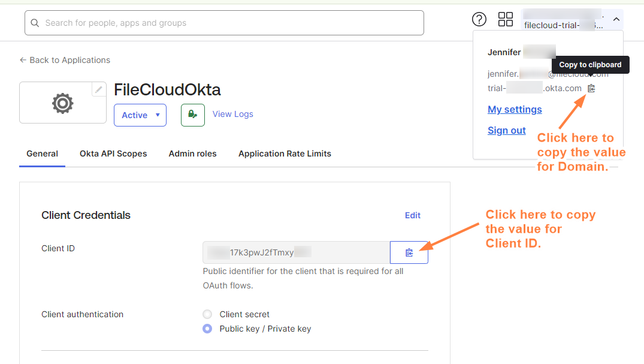Switch to the General tab
The height and width of the screenshot is (364, 644).
click(42, 154)
